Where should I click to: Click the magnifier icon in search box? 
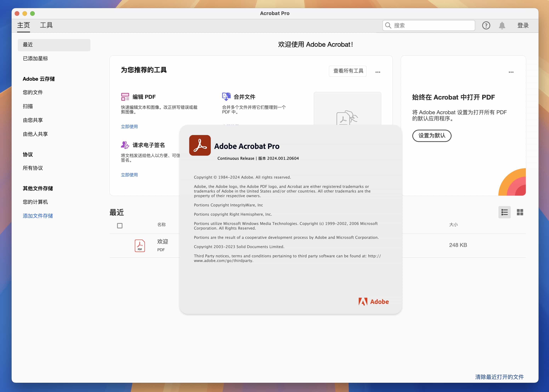coord(388,25)
